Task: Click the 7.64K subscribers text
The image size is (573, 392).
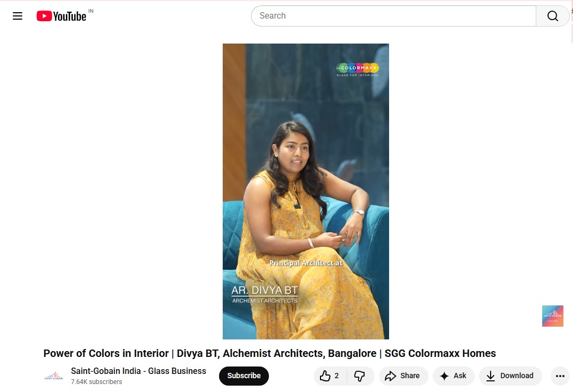Action: click(97, 382)
